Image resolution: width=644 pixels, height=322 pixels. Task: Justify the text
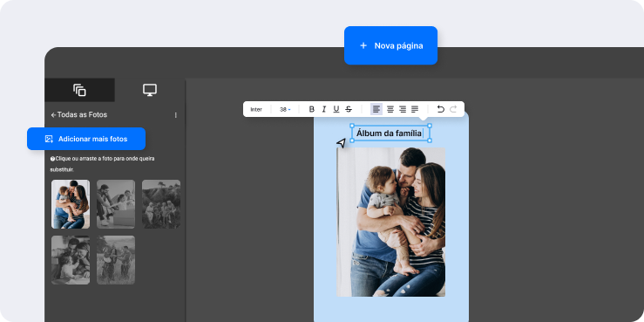click(x=415, y=109)
